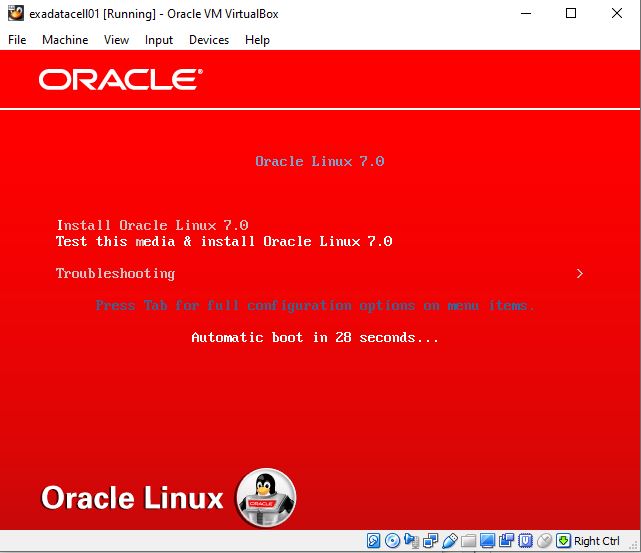Viewport: 641px width, 553px height.
Task: Open the View menu
Action: 116,40
